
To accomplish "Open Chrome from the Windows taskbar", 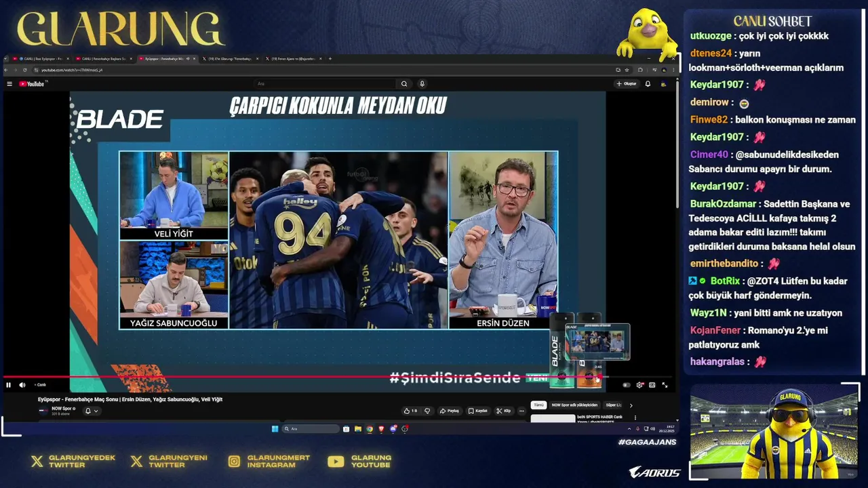I will click(x=370, y=428).
